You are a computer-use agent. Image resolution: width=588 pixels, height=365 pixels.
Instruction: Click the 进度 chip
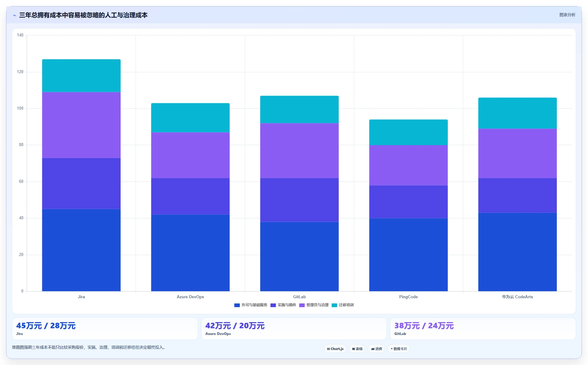(x=376, y=349)
